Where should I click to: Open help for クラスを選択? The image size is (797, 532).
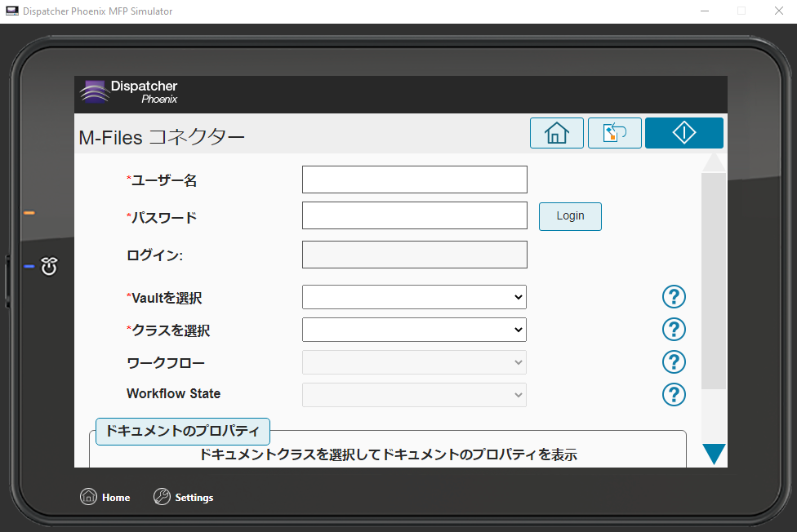pyautogui.click(x=674, y=330)
